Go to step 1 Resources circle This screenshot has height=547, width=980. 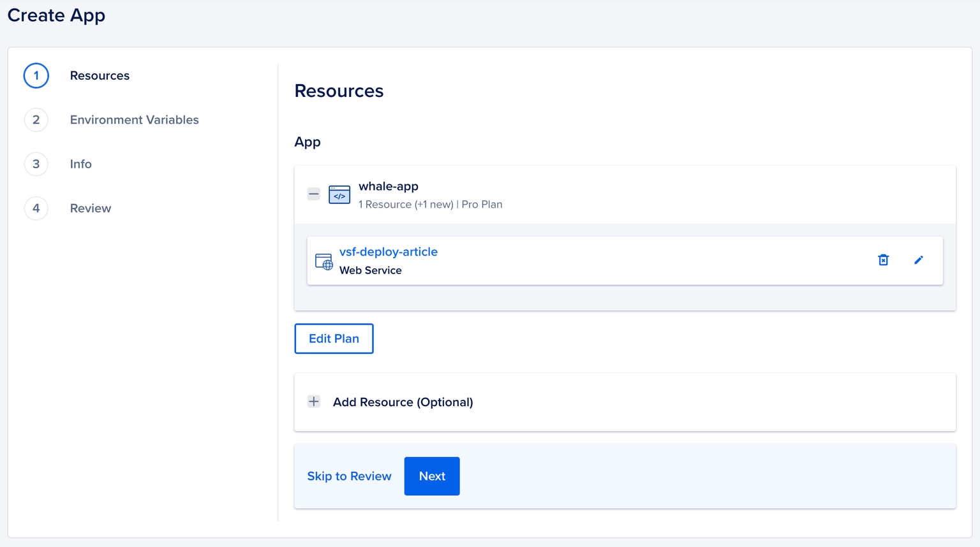(x=36, y=76)
